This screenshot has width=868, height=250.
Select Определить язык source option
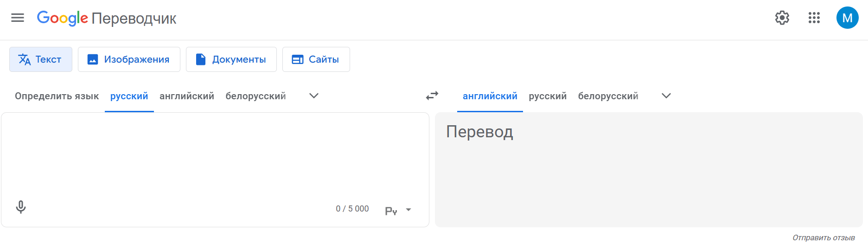[x=57, y=96]
